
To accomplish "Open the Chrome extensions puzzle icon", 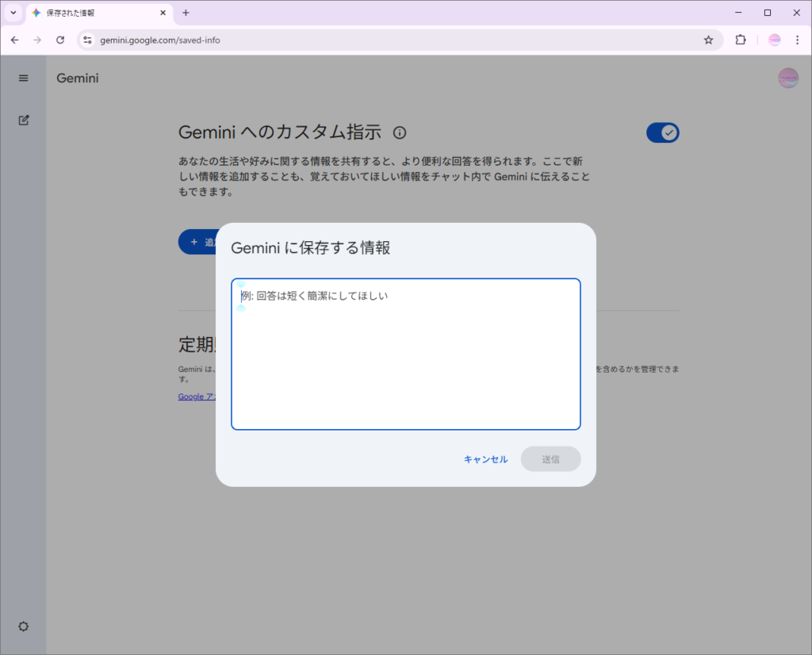I will pos(741,40).
